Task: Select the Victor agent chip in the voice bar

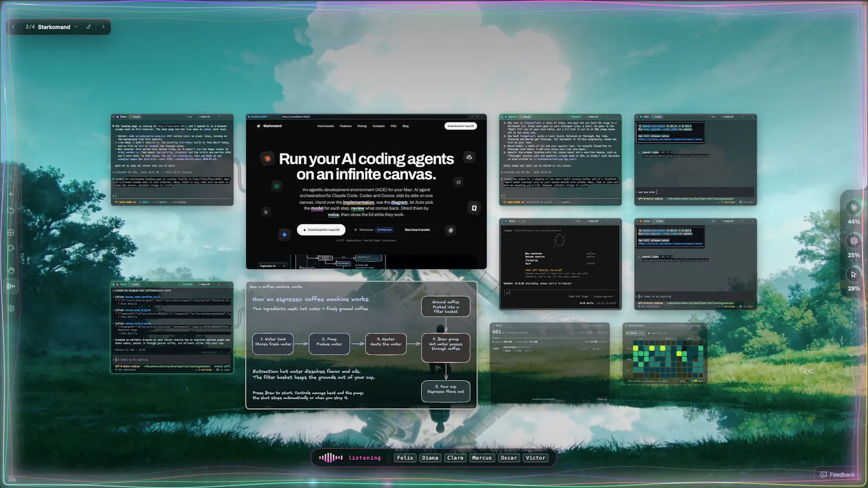Action: [535, 458]
